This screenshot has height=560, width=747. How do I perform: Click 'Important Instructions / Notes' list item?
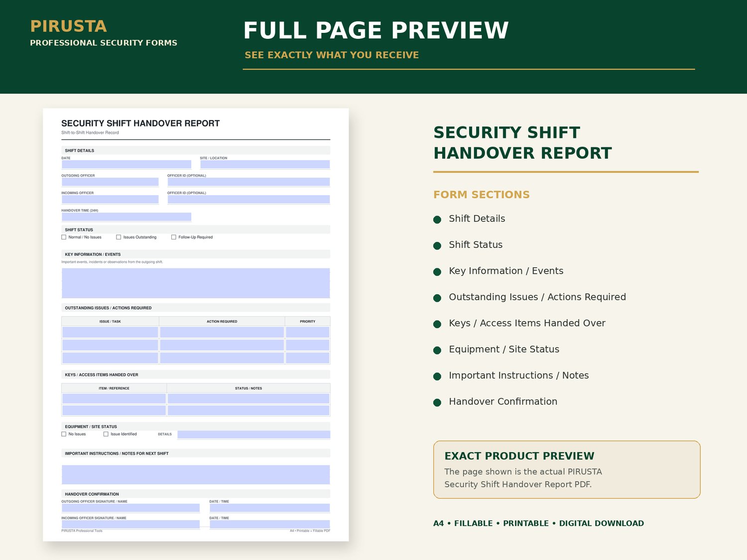pyautogui.click(x=518, y=375)
